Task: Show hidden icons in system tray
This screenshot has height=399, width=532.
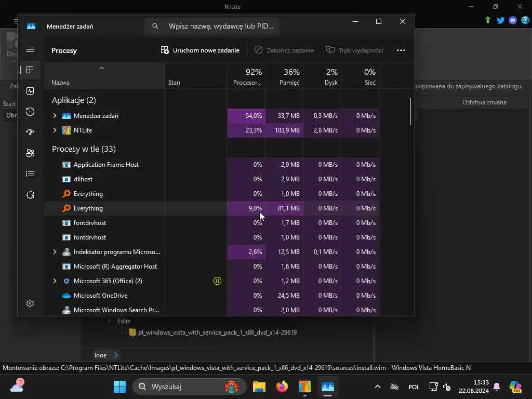Action: coord(378,387)
